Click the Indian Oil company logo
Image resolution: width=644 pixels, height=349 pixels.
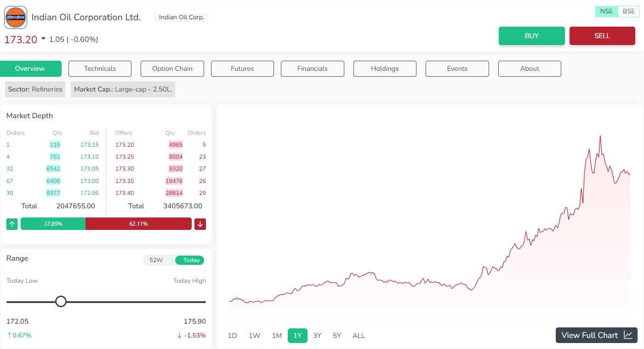[16, 17]
